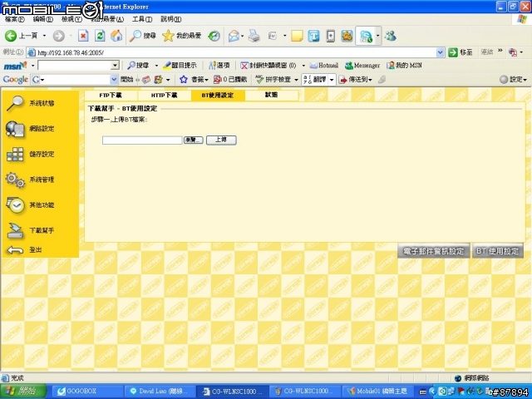Switch to the GOGOBOX taskbar window
The height and width of the screenshot is (399, 532).
click(x=87, y=392)
